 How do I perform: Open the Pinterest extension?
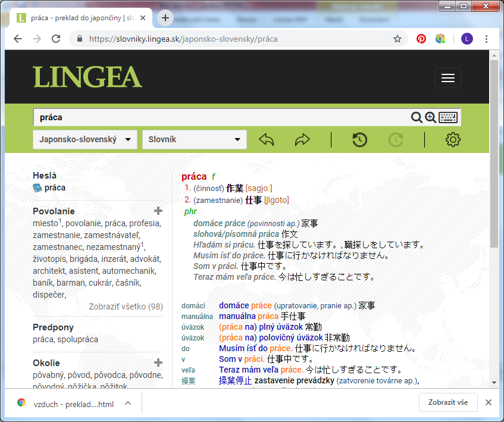point(421,39)
